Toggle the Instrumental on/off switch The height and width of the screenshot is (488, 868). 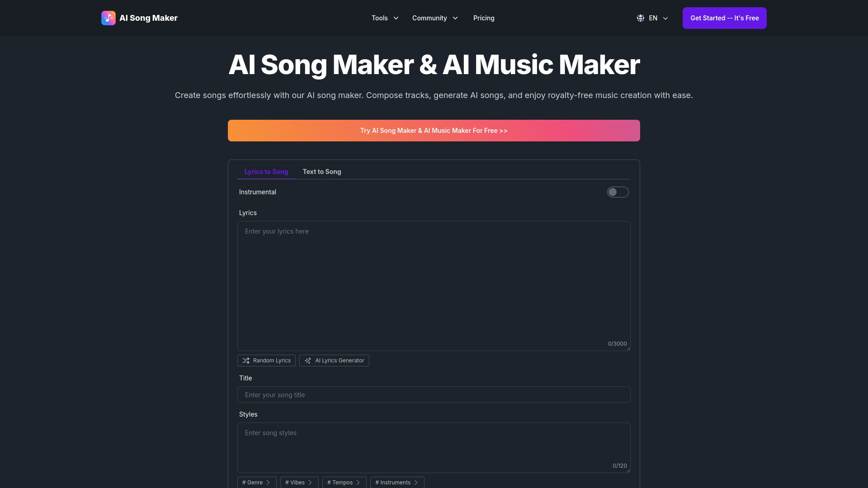coord(618,192)
